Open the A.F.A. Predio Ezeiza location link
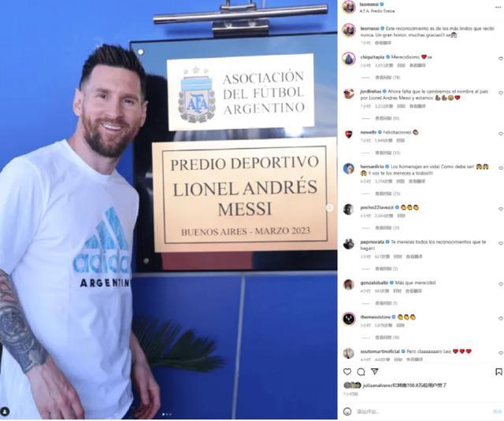Screen dimensions: 504x421 (377, 11)
